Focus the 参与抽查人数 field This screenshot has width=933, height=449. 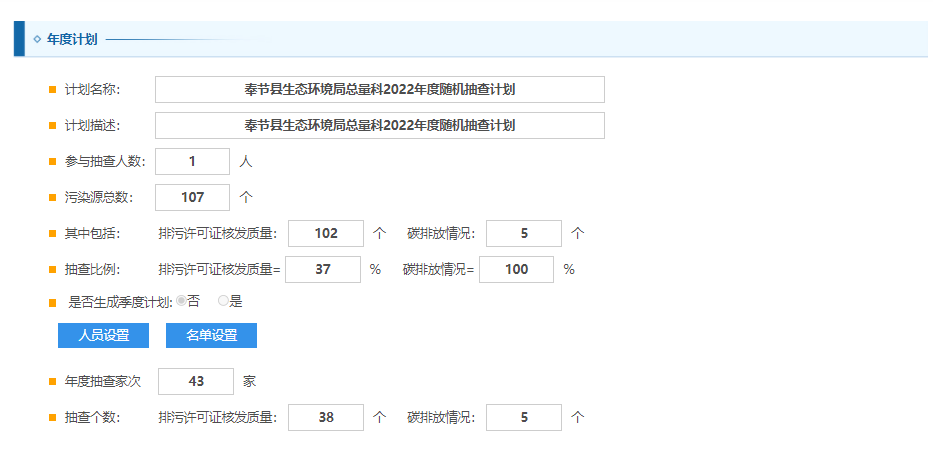point(192,161)
